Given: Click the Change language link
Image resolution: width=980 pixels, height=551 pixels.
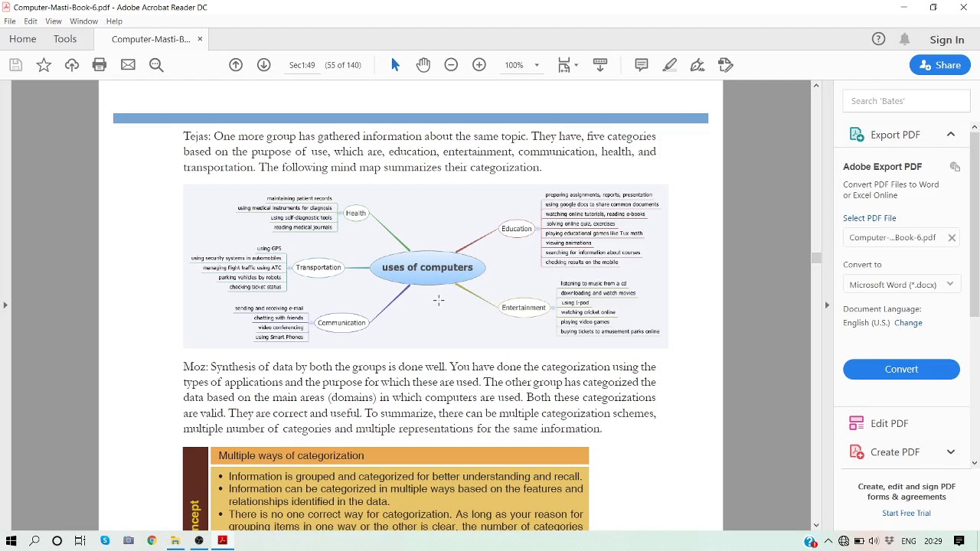Looking at the screenshot, I should point(908,323).
